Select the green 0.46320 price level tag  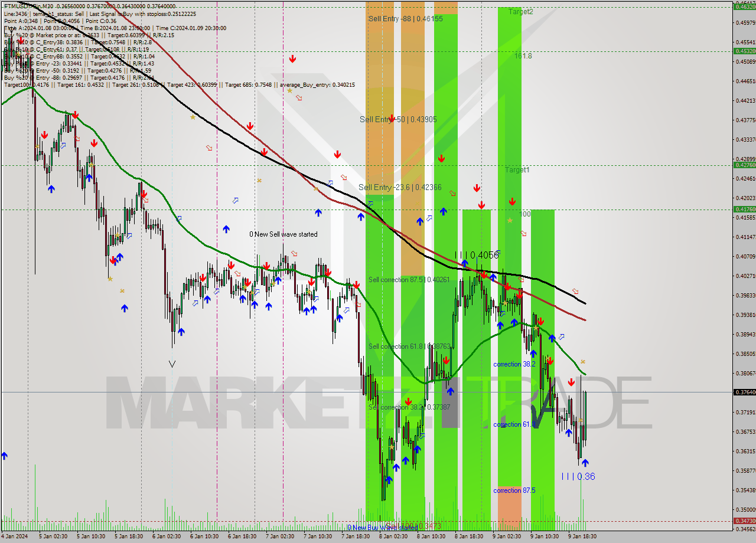[x=744, y=6]
